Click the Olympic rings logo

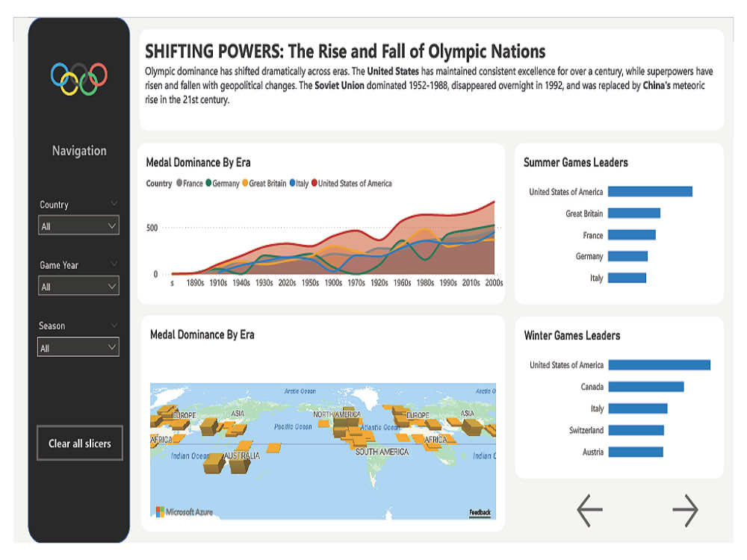[x=79, y=78]
